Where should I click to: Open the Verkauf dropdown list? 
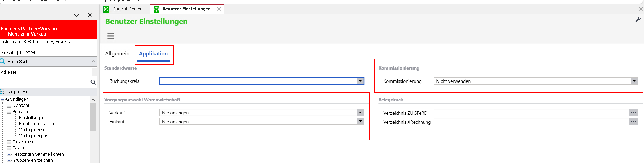[x=360, y=113]
